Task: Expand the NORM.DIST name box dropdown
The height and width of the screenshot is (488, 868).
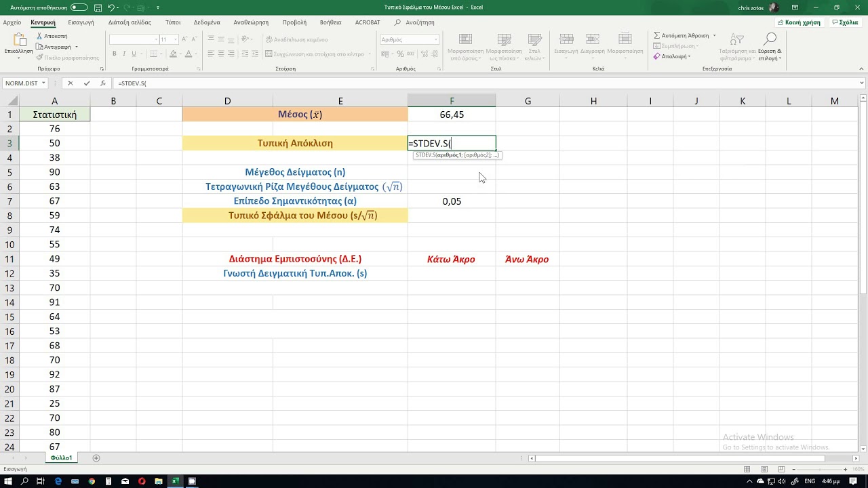Action: pyautogui.click(x=43, y=83)
